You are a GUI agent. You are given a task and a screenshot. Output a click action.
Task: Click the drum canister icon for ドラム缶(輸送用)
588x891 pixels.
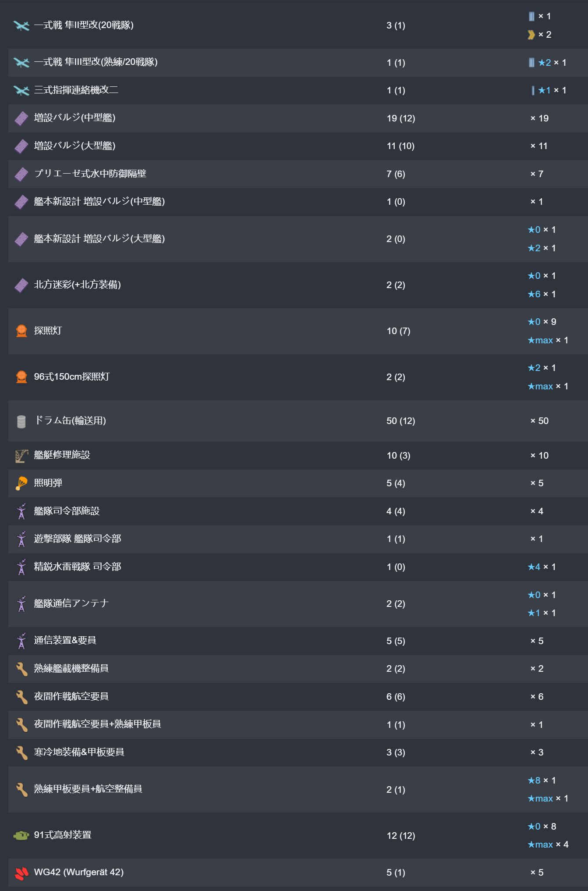tap(21, 421)
